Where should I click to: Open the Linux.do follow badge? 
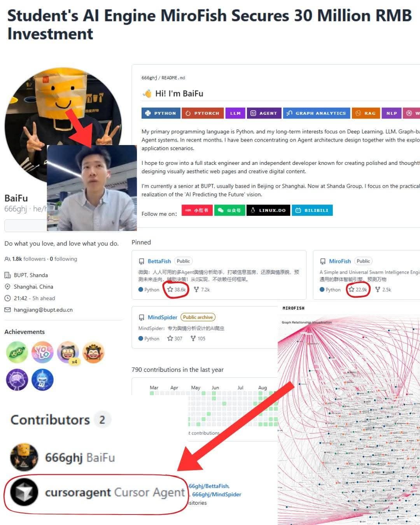click(269, 210)
